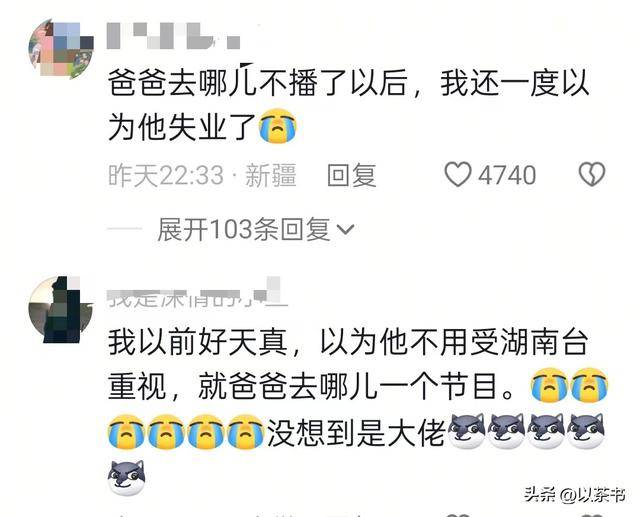Tap the crying emoji after 失业了
This screenshot has height=517, width=640.
pyautogui.click(x=278, y=126)
